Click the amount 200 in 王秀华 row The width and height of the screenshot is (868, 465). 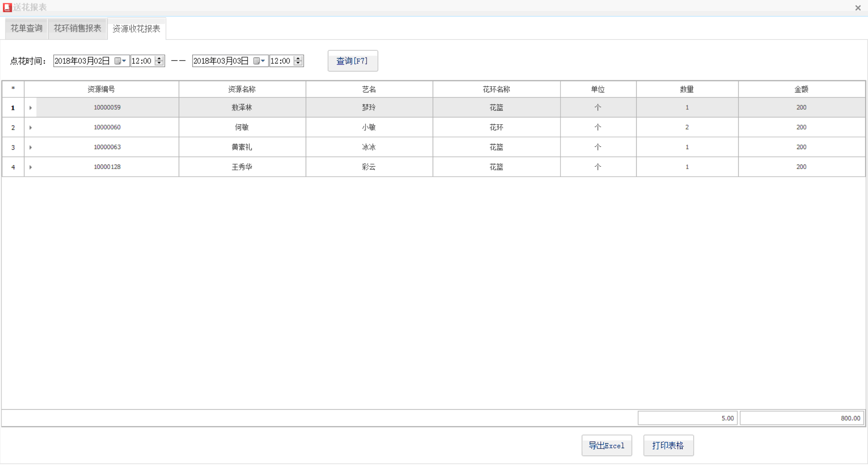coord(801,167)
